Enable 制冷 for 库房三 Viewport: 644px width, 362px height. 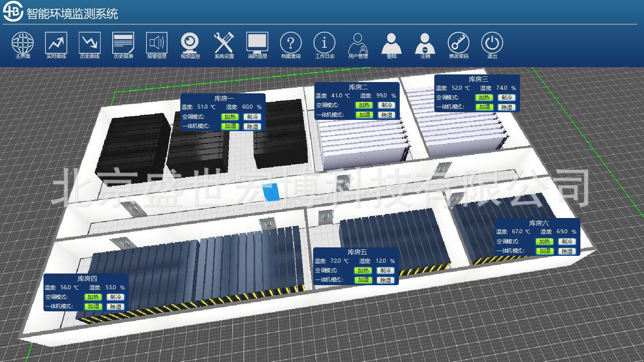coord(507,97)
